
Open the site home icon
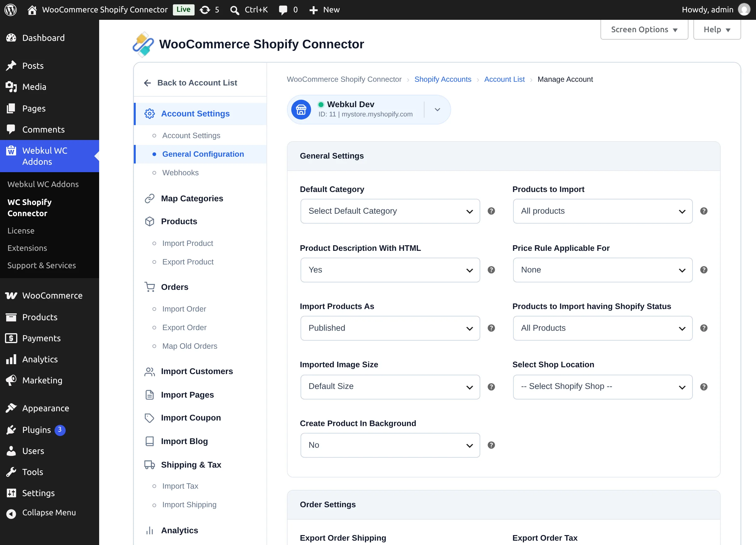(x=32, y=10)
